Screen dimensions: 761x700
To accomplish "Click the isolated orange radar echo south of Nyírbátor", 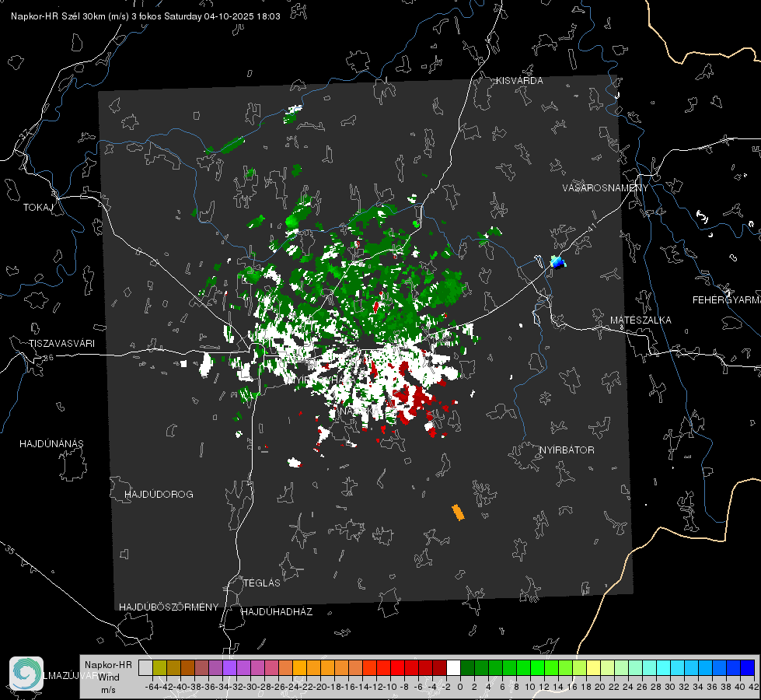I will (458, 513).
